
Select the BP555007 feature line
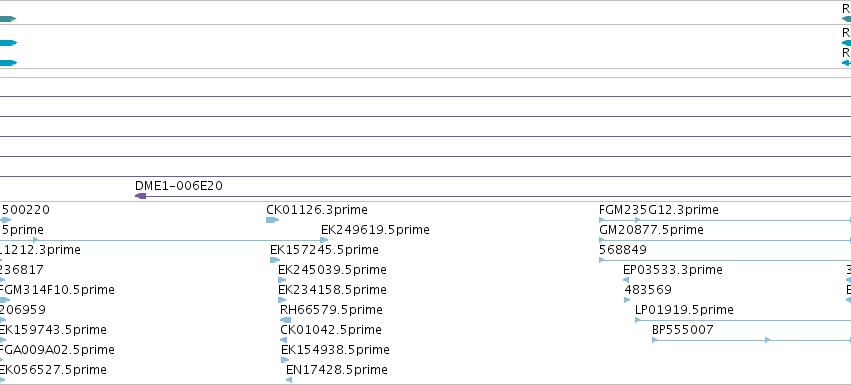click(x=751, y=340)
